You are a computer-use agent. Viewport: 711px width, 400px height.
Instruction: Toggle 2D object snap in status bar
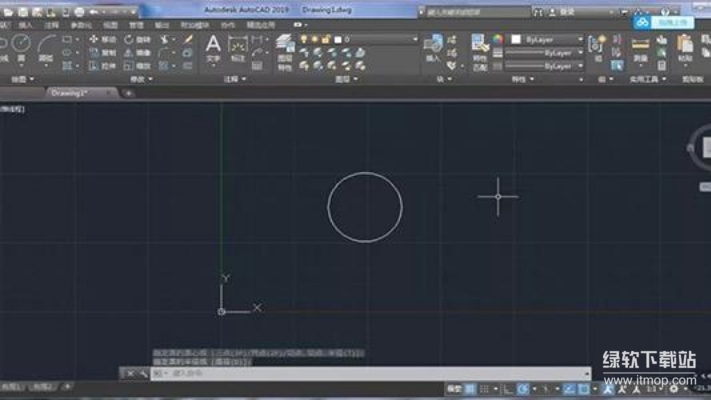584,389
